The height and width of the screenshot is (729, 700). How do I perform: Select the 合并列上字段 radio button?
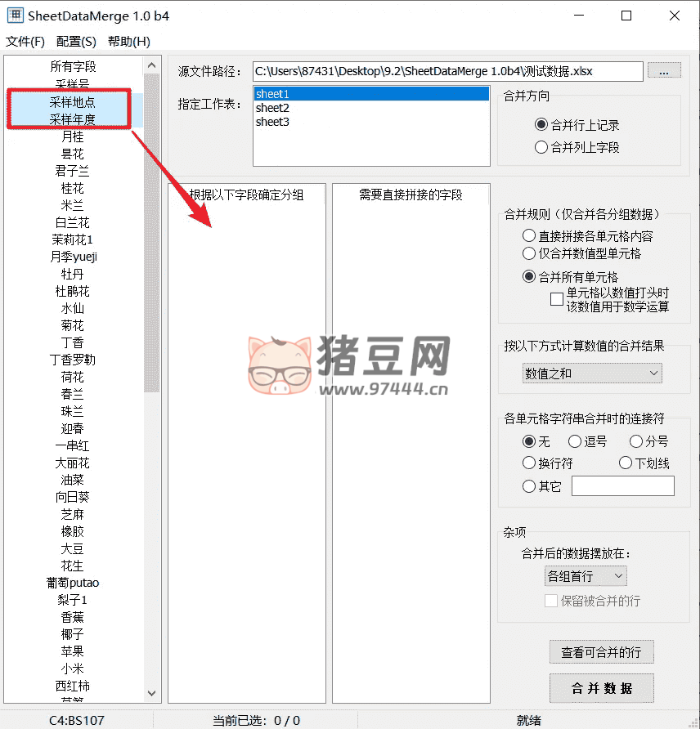[541, 147]
